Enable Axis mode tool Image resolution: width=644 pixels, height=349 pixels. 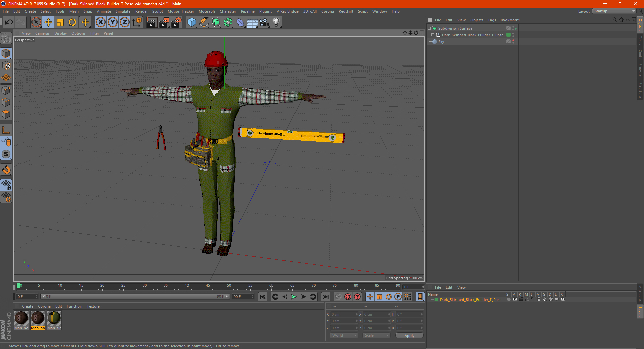(x=6, y=130)
